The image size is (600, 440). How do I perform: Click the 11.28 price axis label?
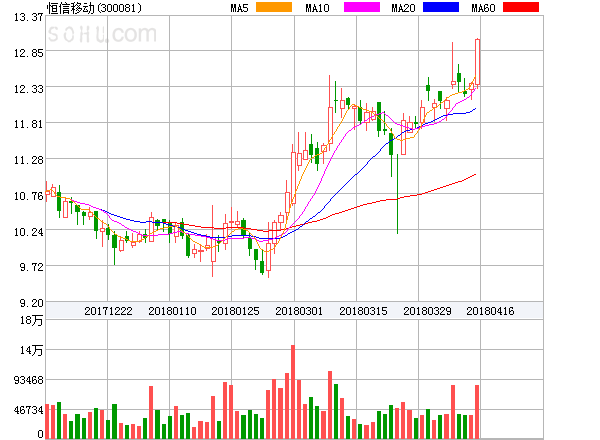click(28, 160)
